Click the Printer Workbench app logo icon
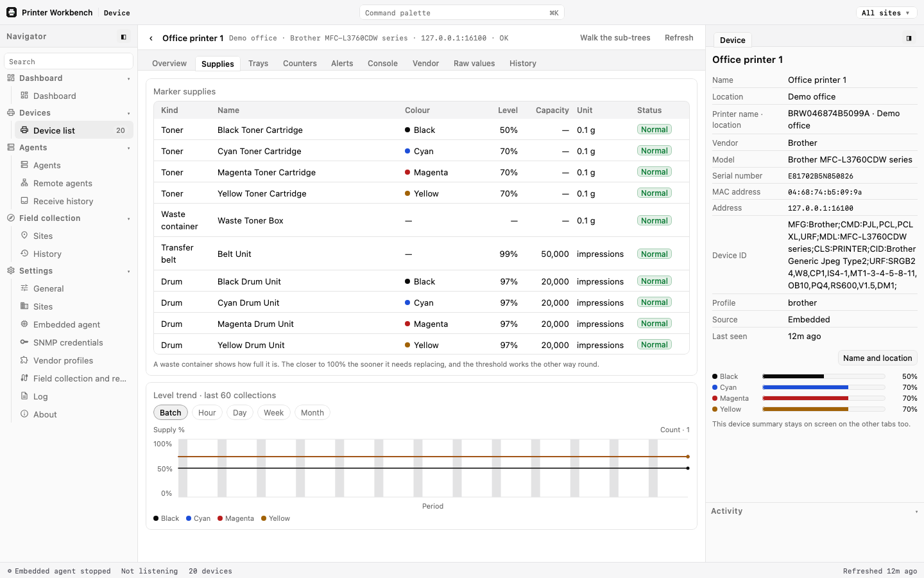 click(12, 12)
